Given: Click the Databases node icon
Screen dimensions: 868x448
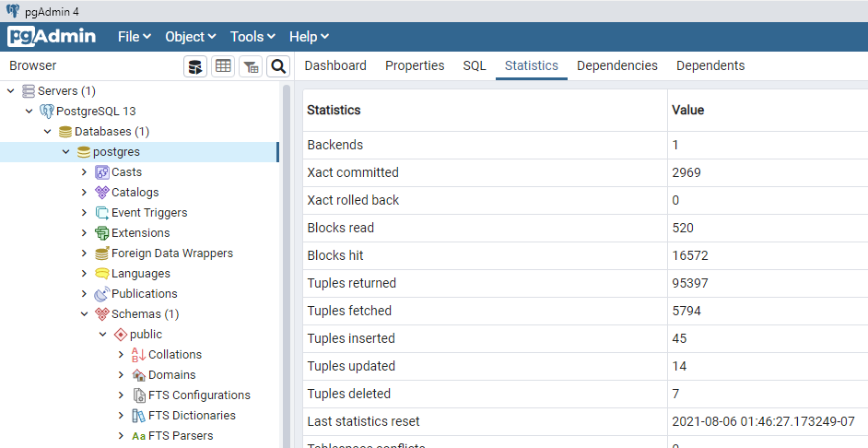Looking at the screenshot, I should [65, 132].
